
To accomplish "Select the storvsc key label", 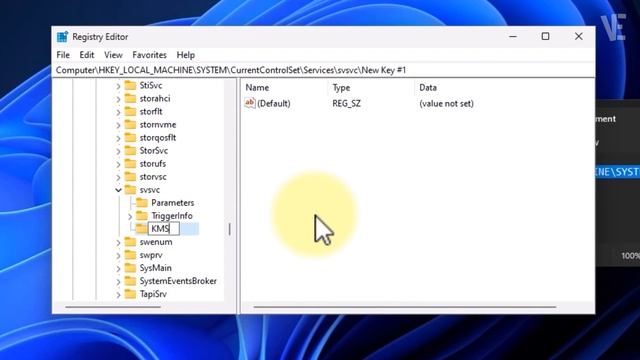I will (x=153, y=177).
